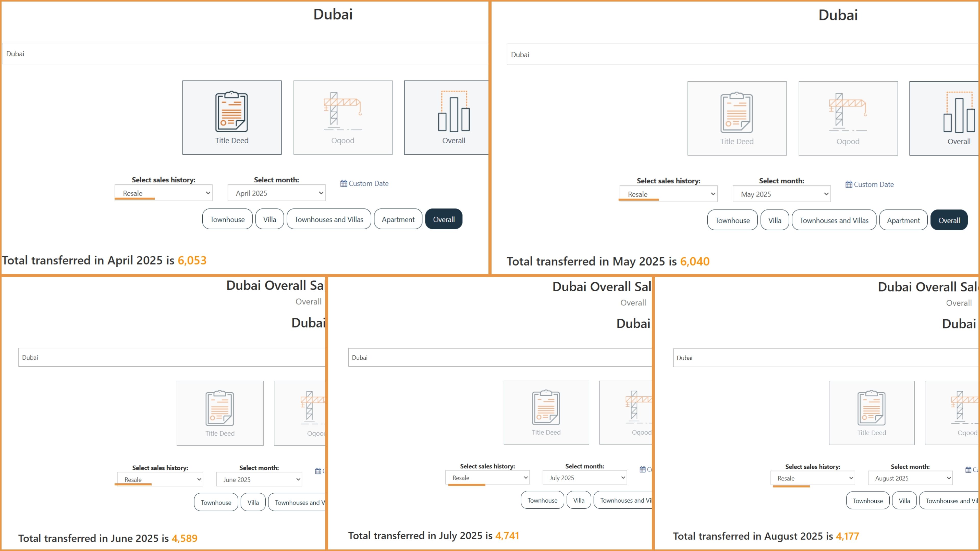Click Title Deed icon in June panel
980x551 pixels.
pos(219,408)
